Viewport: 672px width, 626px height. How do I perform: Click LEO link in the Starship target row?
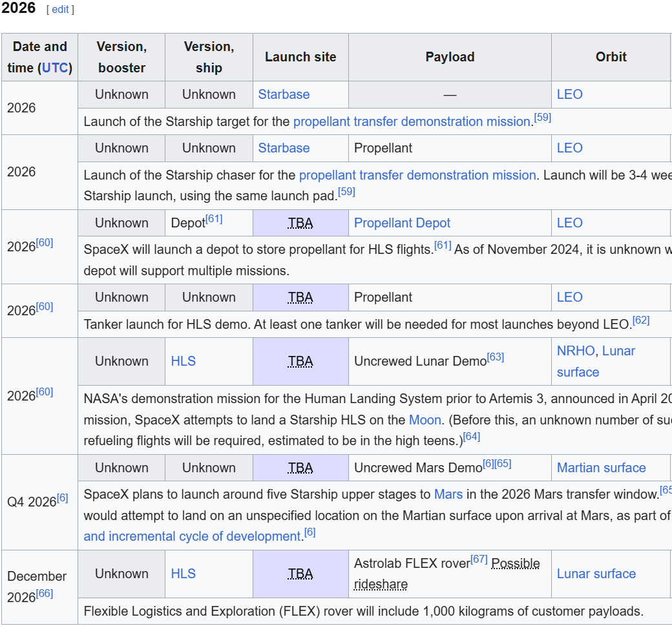(569, 94)
